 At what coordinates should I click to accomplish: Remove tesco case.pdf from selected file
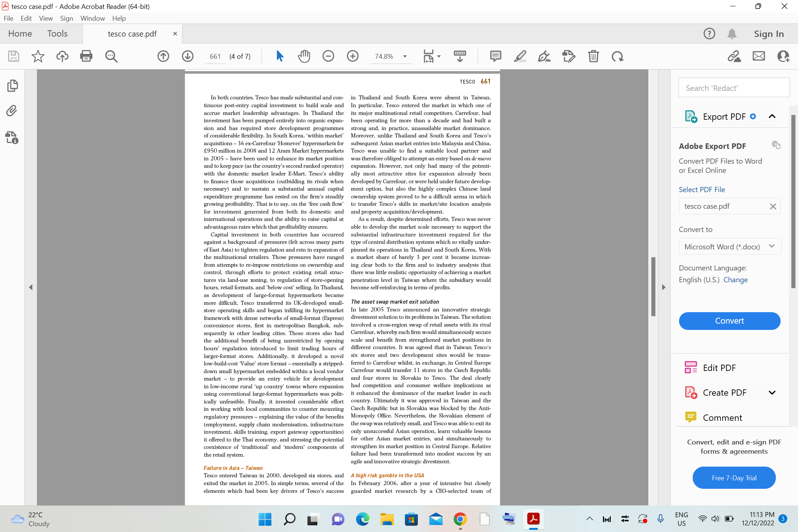click(773, 207)
